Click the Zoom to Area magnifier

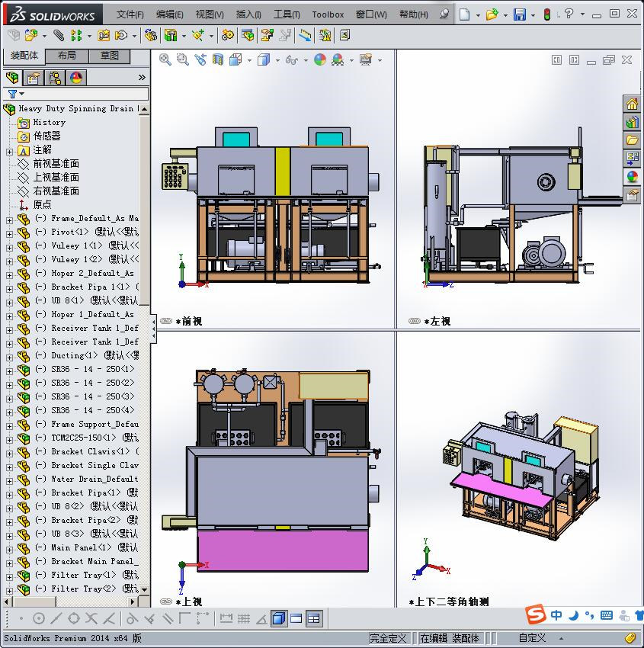[x=183, y=60]
